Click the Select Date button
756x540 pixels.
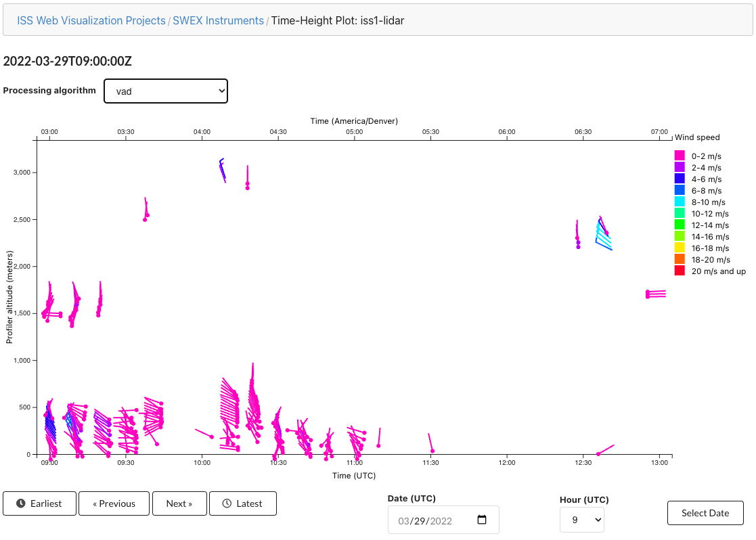point(705,513)
